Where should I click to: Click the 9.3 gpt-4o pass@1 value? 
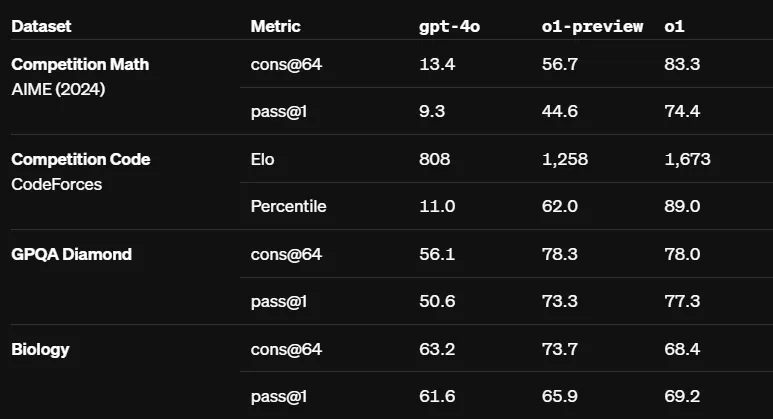pos(430,112)
